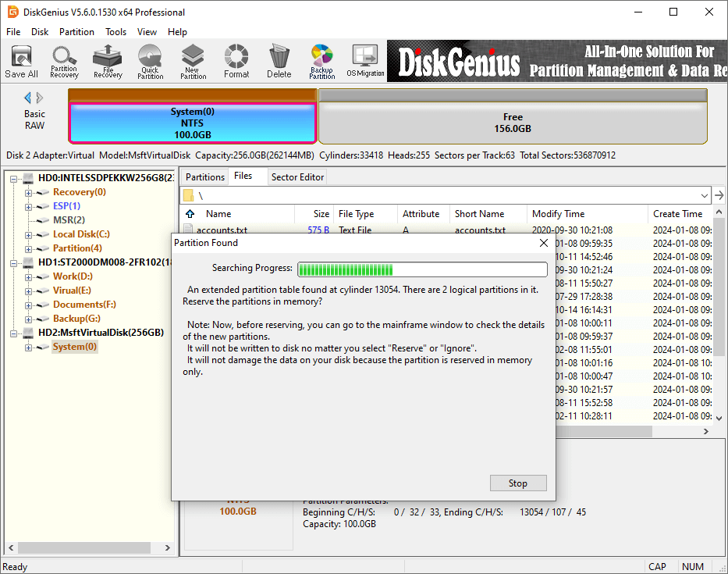728x574 pixels.
Task: Launch the File Recovery tool
Action: pyautogui.click(x=108, y=62)
